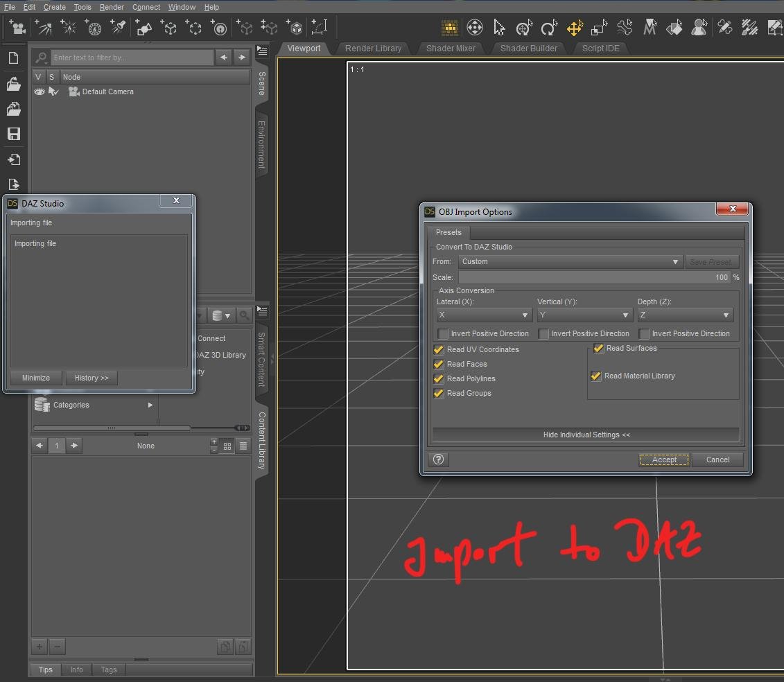Open Presets in OBJ Import Options
Viewport: 784px width, 682px height.
[x=448, y=232]
